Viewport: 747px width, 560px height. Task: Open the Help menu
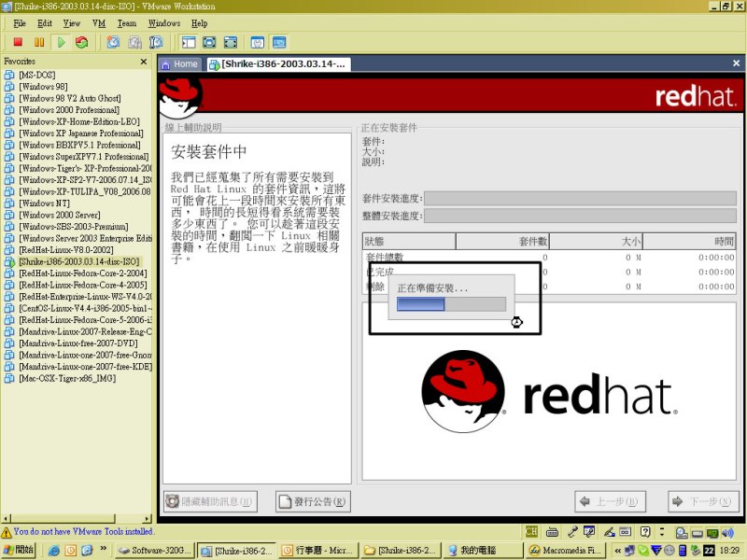[x=199, y=22]
